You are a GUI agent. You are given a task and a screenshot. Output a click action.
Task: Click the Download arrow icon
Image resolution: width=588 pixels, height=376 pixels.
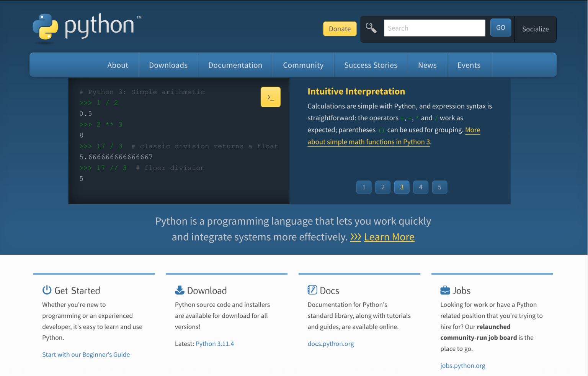coord(180,290)
